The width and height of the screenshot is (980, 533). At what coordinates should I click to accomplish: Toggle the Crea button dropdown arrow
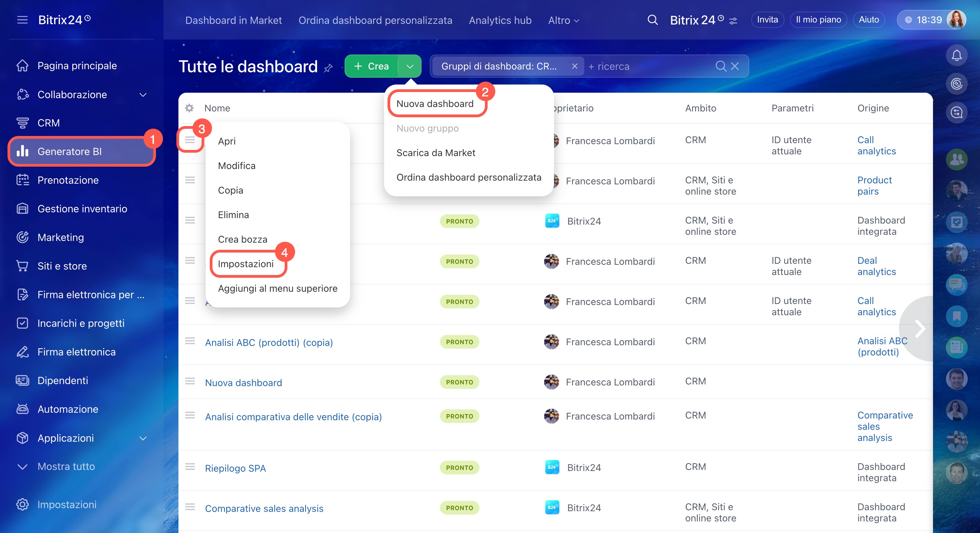(x=410, y=66)
